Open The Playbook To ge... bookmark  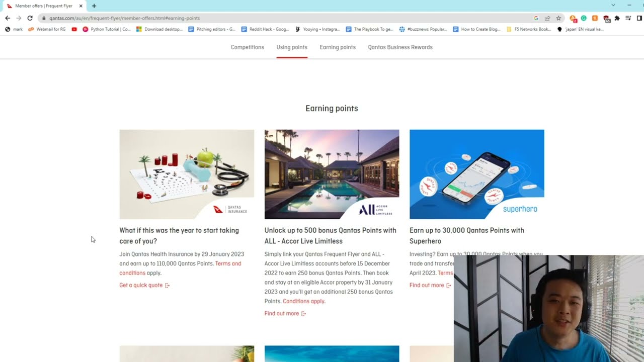(370, 29)
